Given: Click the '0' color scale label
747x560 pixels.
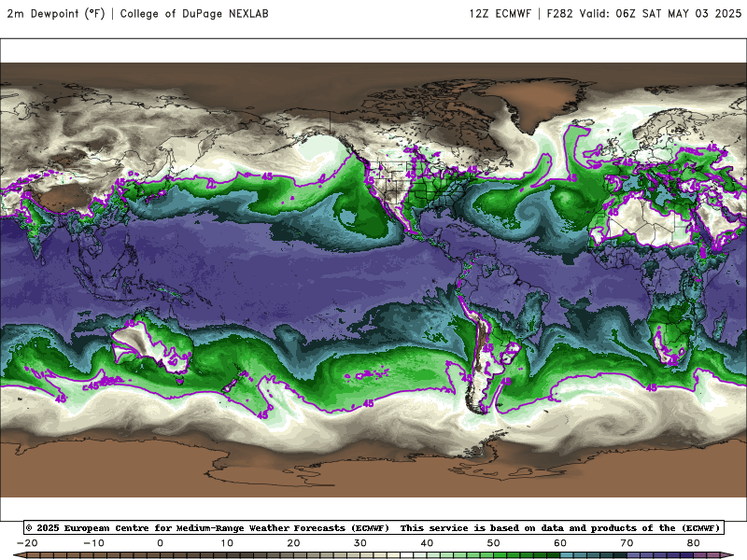Looking at the screenshot, I should (x=160, y=543).
